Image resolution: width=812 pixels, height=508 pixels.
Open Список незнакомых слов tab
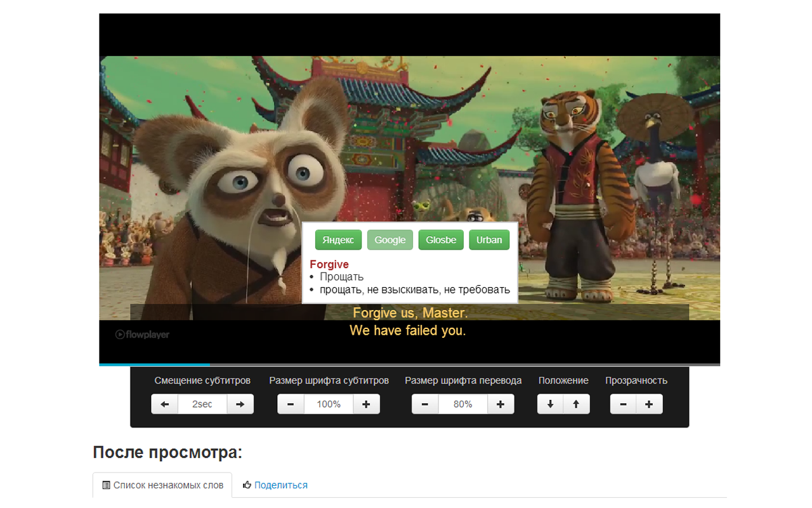pos(162,485)
